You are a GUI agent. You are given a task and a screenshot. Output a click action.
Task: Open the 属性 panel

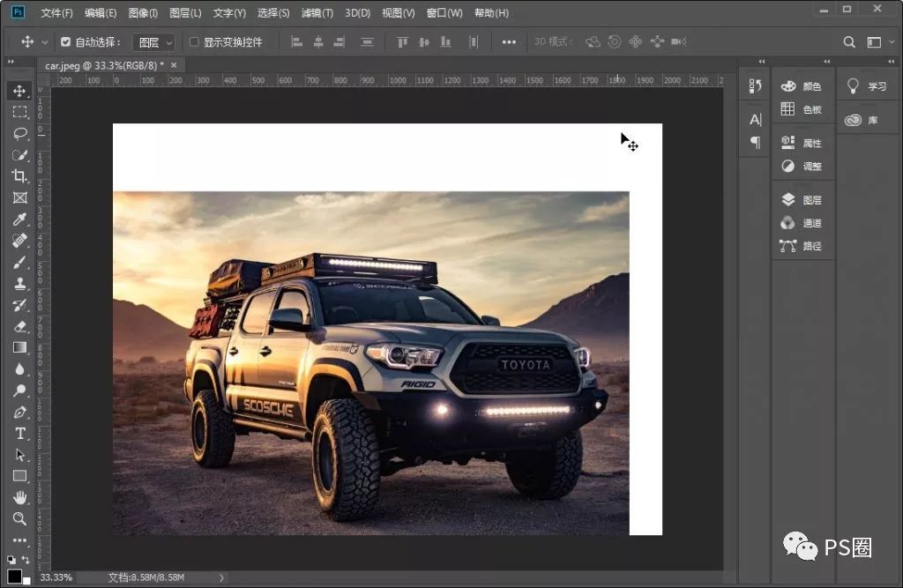click(x=802, y=143)
